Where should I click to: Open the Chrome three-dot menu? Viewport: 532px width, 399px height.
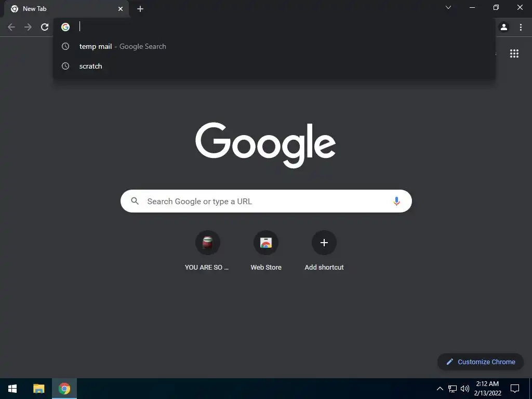pyautogui.click(x=521, y=27)
